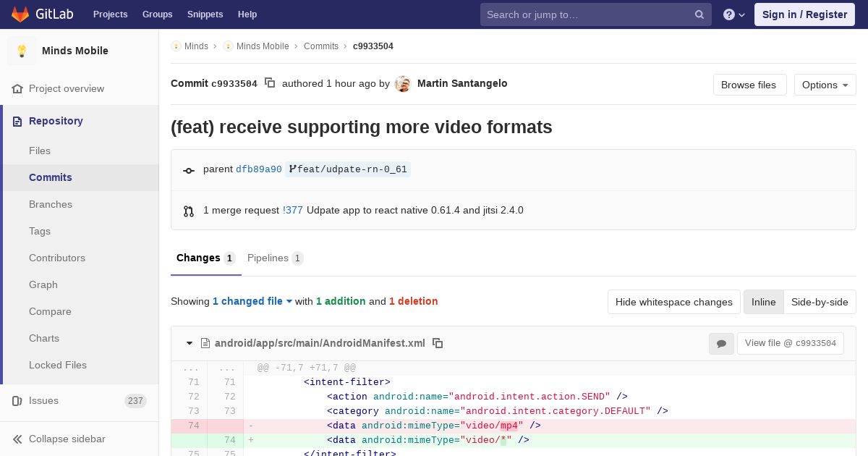Go to Branches page
This screenshot has height=456, width=868.
click(x=51, y=204)
